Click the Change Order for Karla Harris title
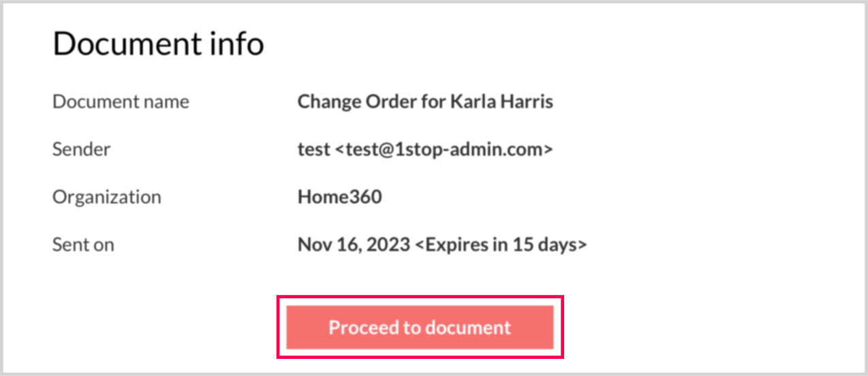The height and width of the screenshot is (376, 868). pos(425,101)
